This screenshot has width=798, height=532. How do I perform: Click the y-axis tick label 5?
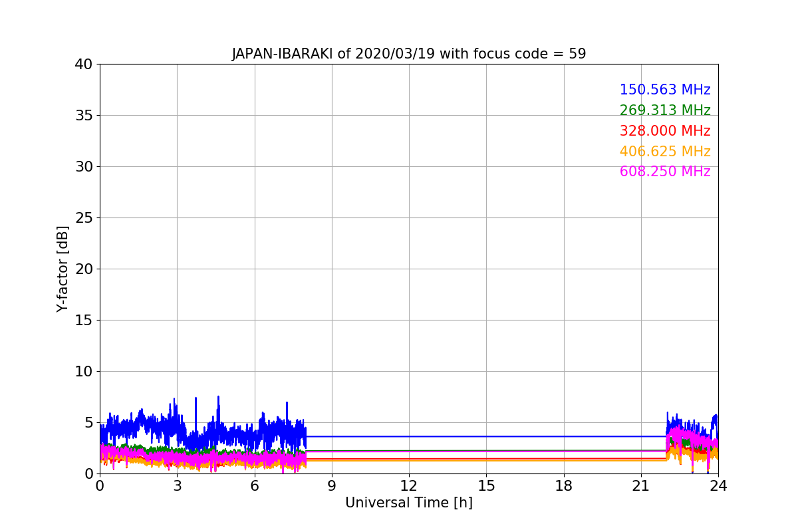pyautogui.click(x=88, y=423)
